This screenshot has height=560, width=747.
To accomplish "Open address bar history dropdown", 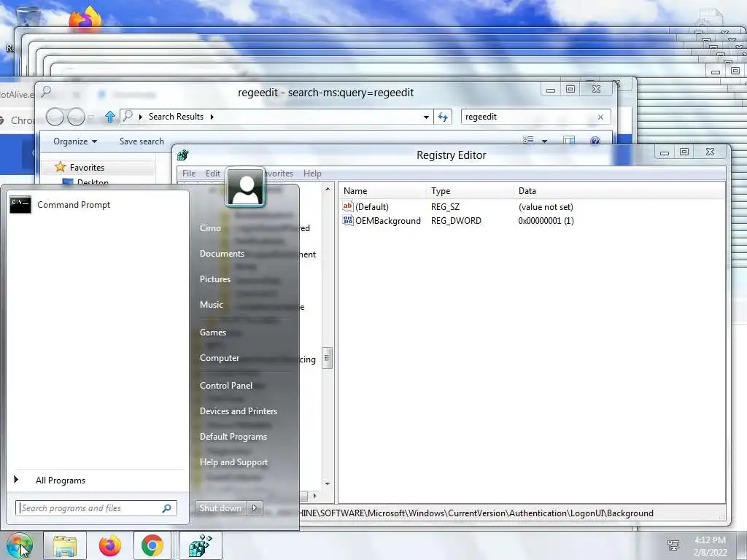I will pyautogui.click(x=426, y=117).
